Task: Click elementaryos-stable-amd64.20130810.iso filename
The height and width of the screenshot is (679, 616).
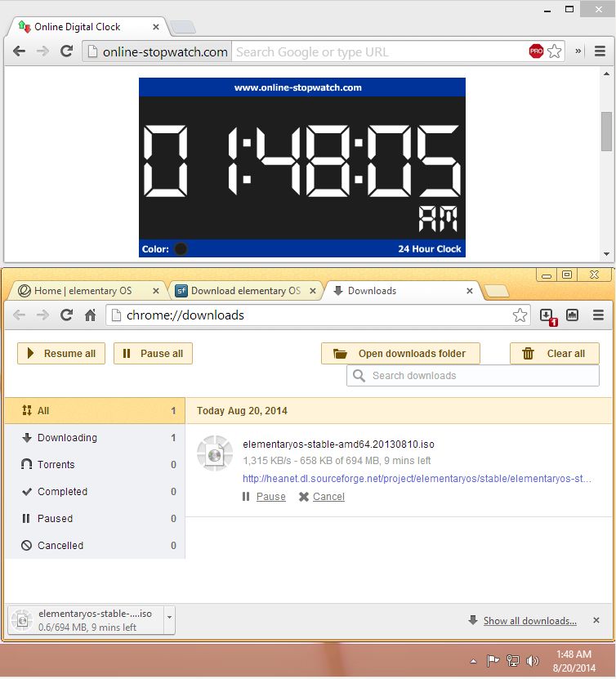Action: click(338, 444)
